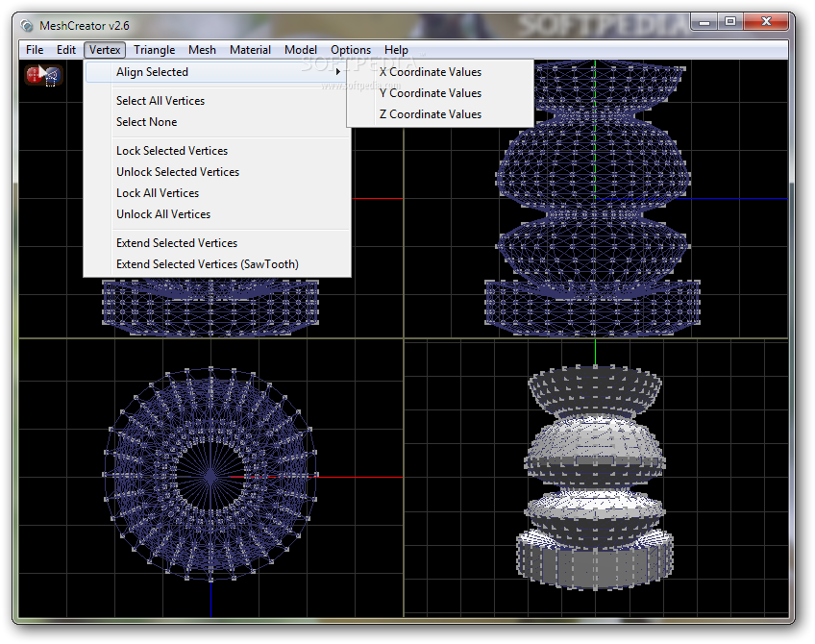The height and width of the screenshot is (644, 815).
Task: Choose Select All Vertices
Action: [217, 101]
